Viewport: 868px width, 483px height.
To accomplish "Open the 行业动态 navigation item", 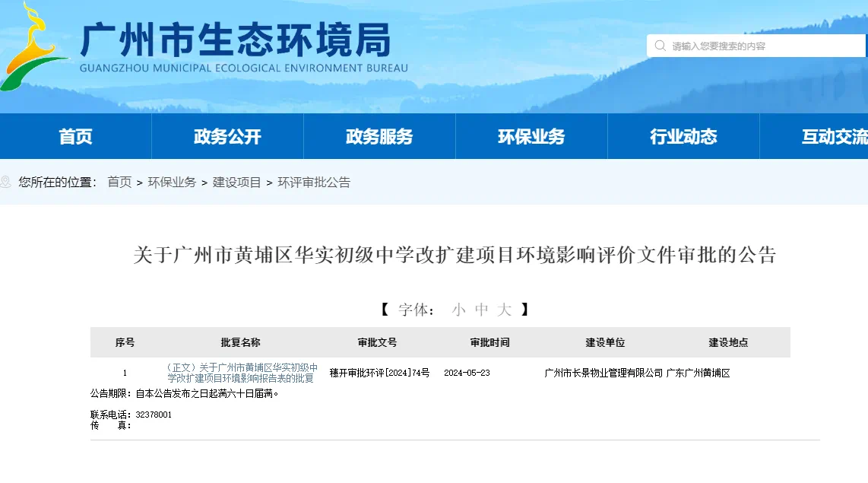I will [683, 137].
